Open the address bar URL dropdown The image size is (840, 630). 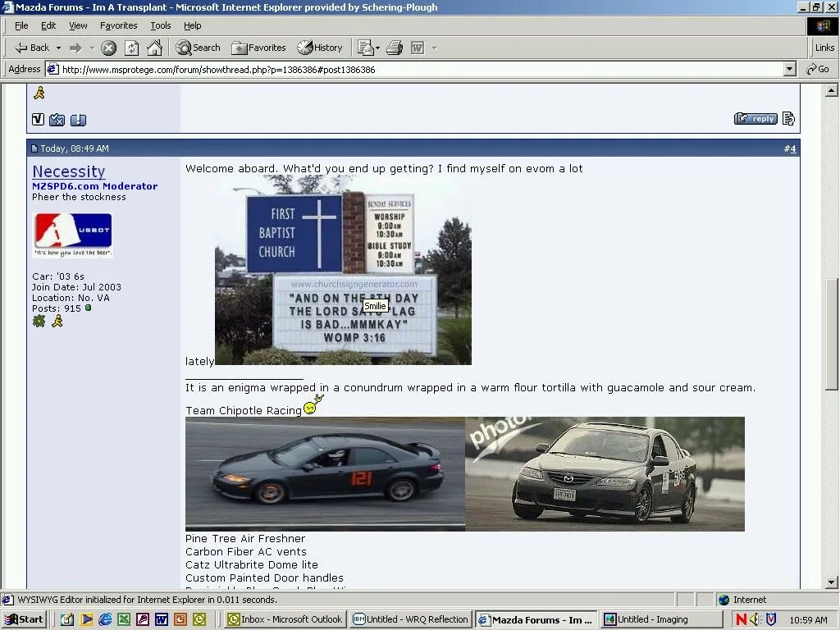790,70
